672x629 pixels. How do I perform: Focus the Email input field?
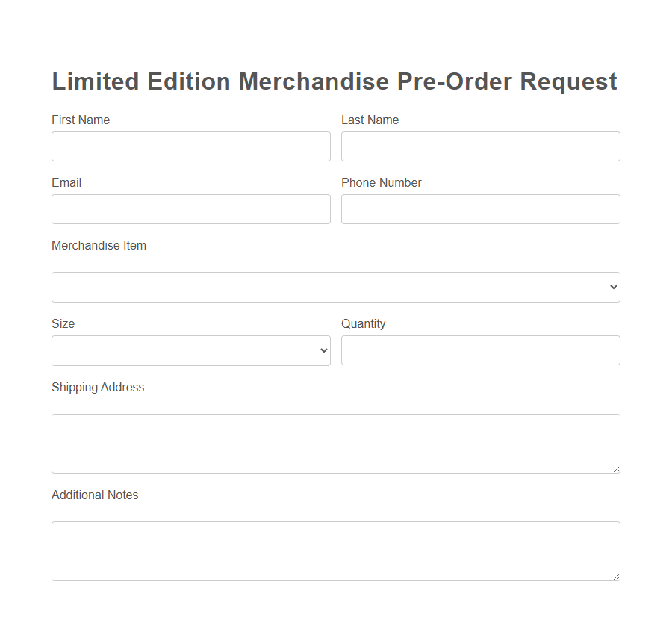point(190,209)
